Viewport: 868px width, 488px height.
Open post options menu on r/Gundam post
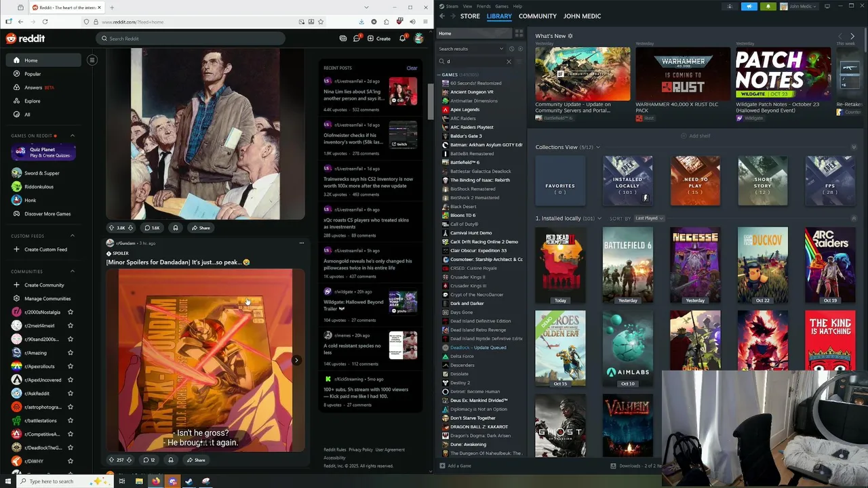302,243
